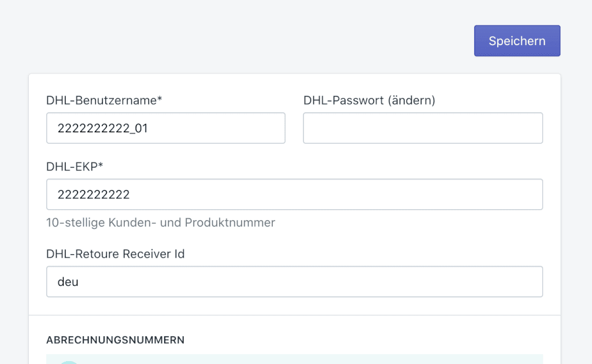
Task: Click the 'DHL-Passwort' label text
Action: [x=343, y=101]
